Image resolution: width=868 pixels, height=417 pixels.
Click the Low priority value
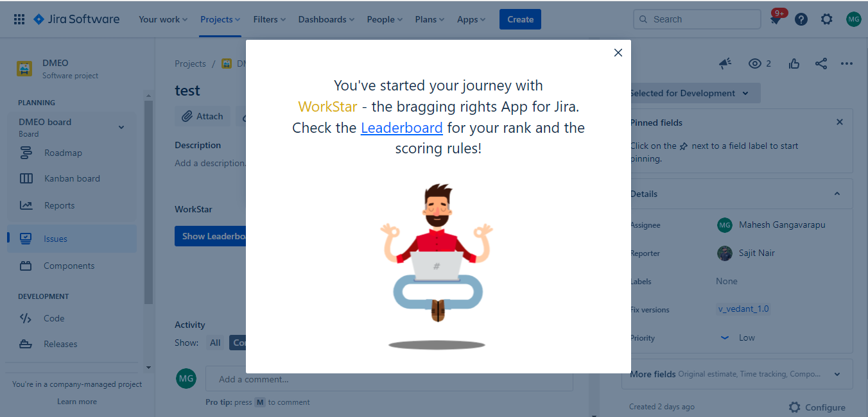747,337
